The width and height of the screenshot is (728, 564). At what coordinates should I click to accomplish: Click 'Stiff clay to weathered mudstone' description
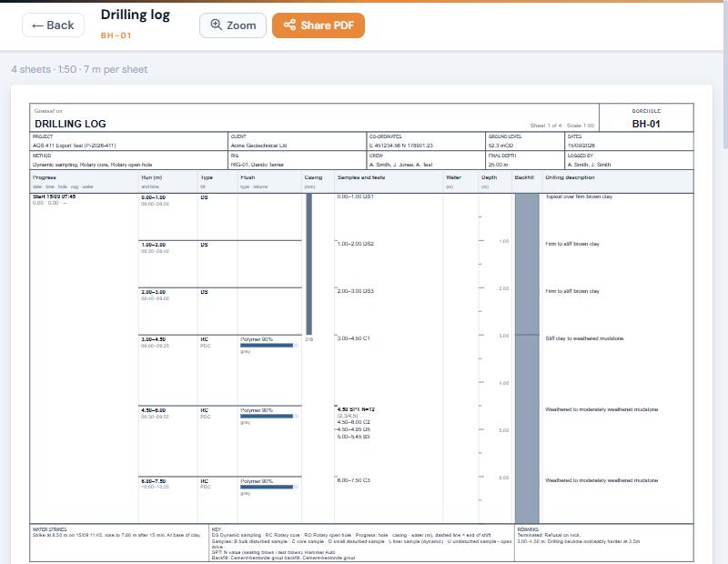(584, 338)
